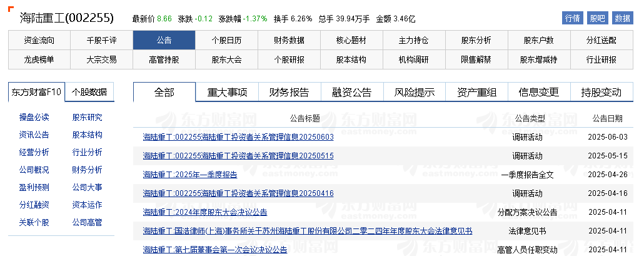Click 股东户数 menu item

538,40
